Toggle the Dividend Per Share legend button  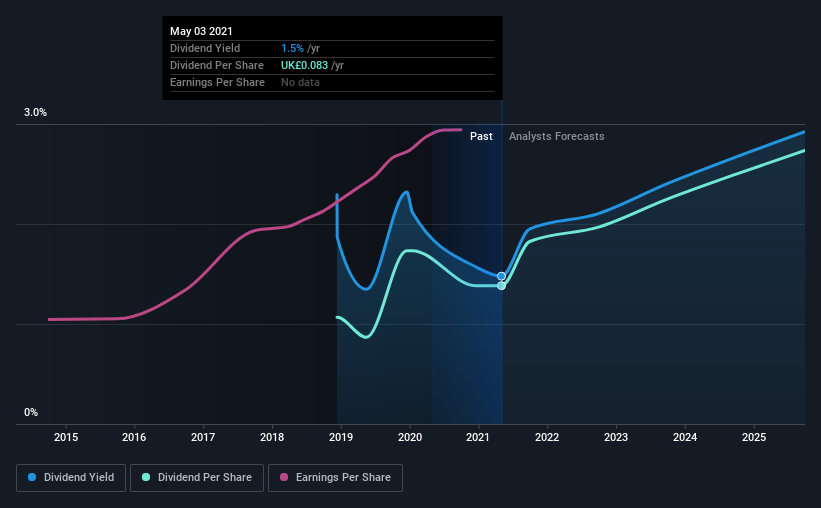197,478
